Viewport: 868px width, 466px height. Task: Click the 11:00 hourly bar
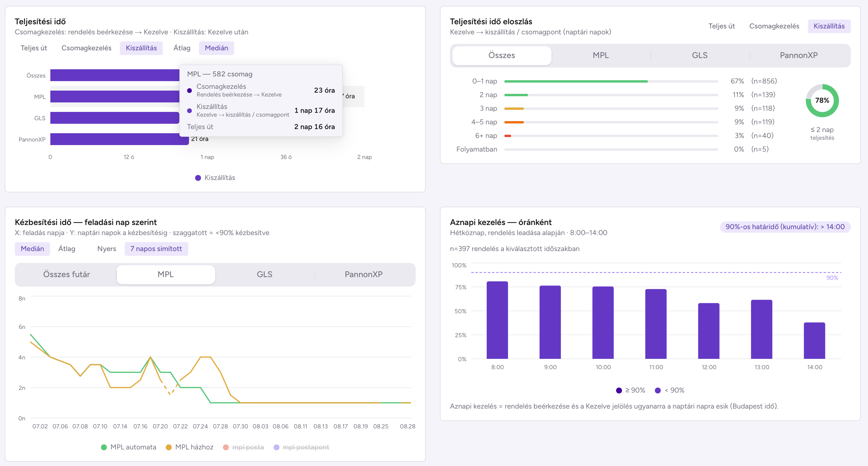tap(656, 324)
